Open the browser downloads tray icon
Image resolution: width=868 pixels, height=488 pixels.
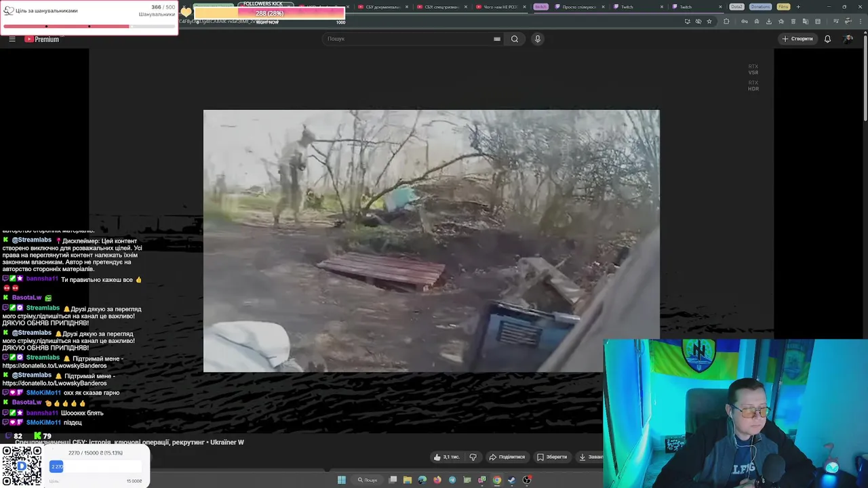click(769, 21)
